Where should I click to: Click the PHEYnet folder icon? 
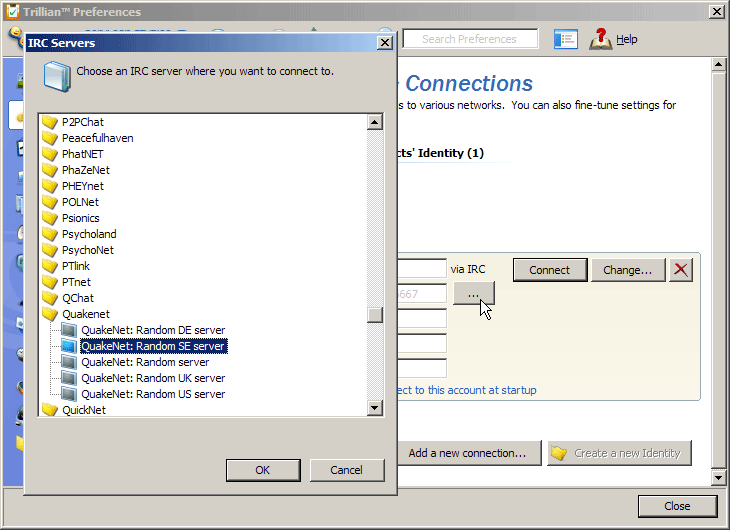click(x=50, y=186)
